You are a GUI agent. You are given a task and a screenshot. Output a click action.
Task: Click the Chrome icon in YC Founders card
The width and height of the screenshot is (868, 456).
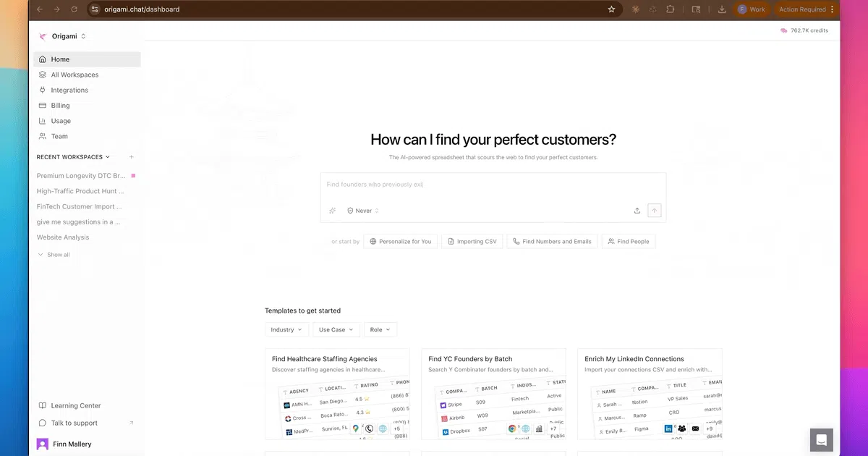[512, 428]
